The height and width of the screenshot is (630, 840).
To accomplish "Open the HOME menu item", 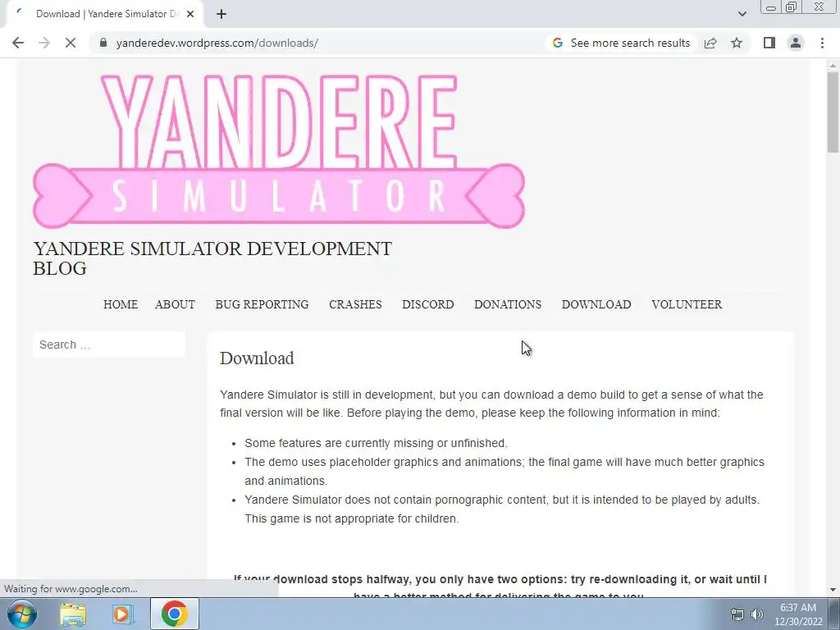I will click(x=121, y=304).
